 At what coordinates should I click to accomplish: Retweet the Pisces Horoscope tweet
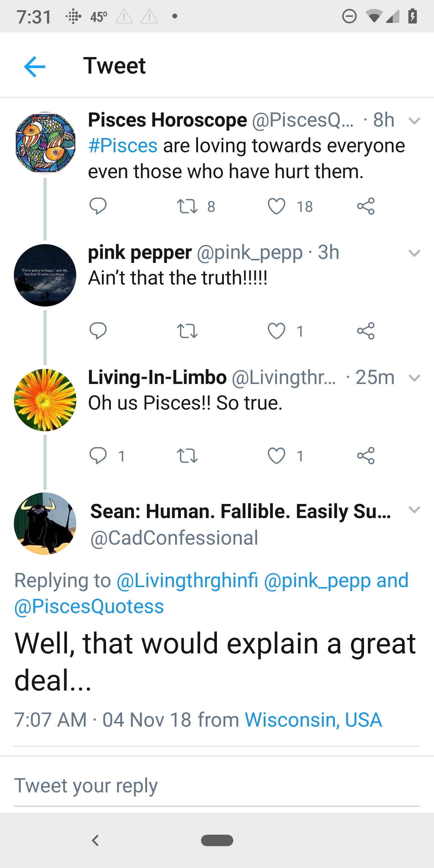point(187,206)
